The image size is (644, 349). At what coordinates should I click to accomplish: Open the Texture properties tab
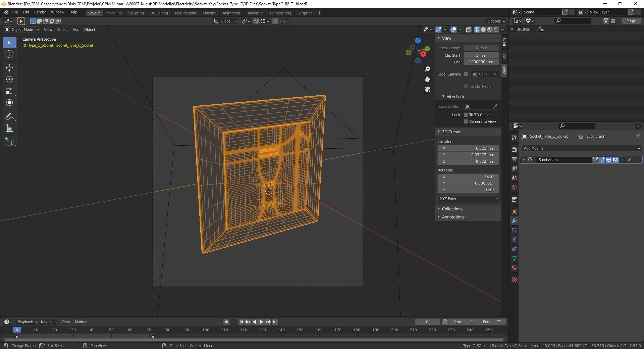[x=514, y=280]
